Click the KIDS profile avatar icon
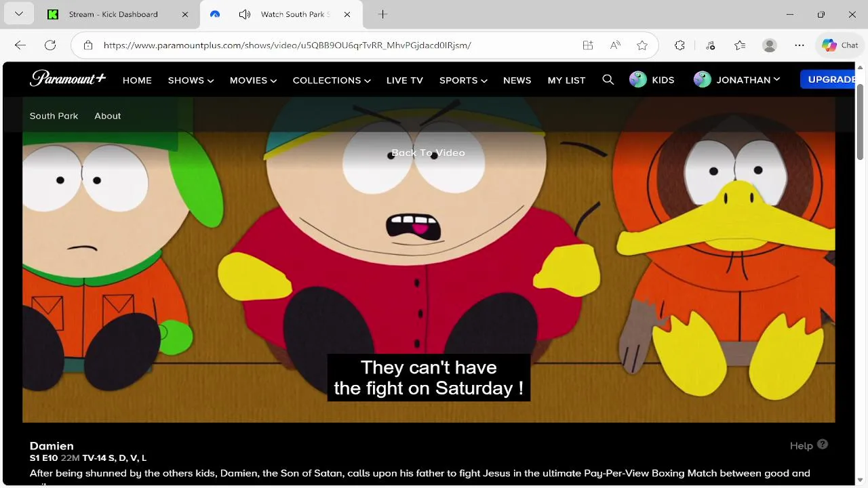This screenshot has height=488, width=868. coord(638,80)
